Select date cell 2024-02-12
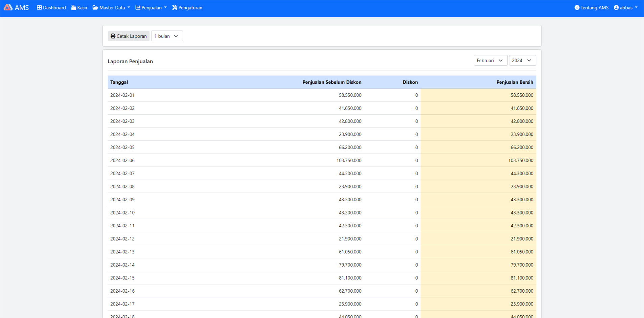 coord(122,238)
